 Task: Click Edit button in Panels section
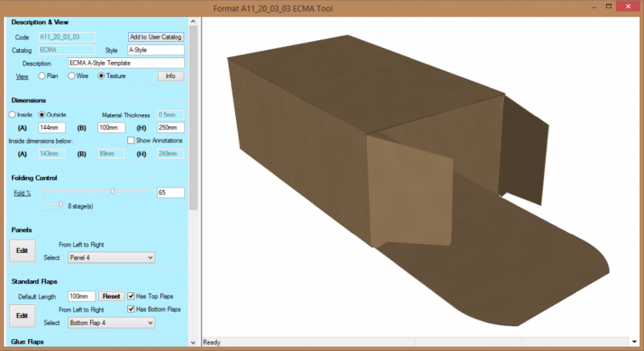pyautogui.click(x=23, y=250)
